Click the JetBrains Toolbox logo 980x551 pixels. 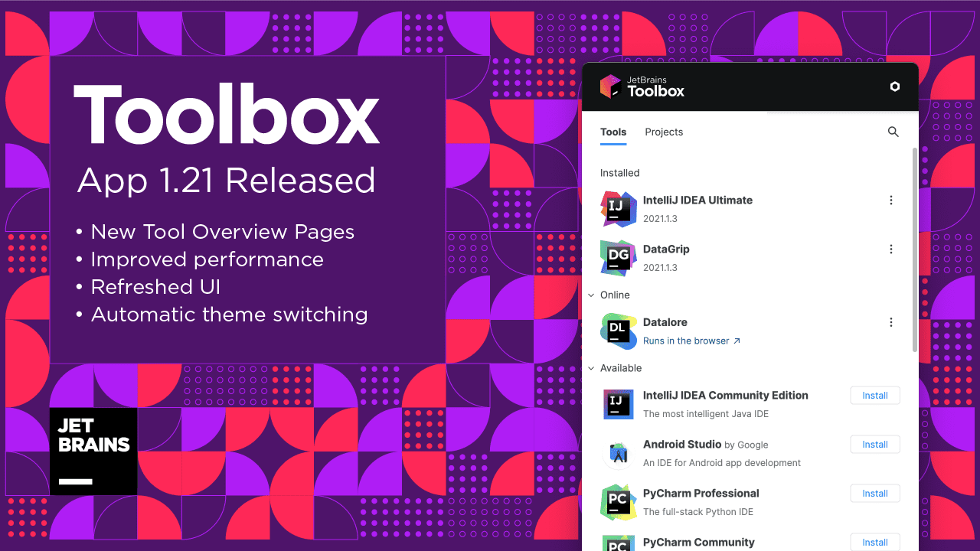pos(642,86)
